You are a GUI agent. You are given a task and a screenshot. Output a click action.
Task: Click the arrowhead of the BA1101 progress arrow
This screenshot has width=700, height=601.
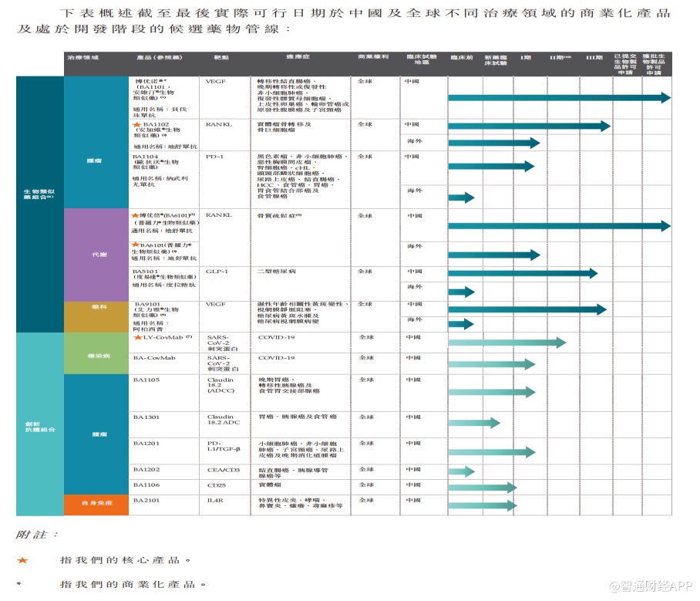[666, 98]
